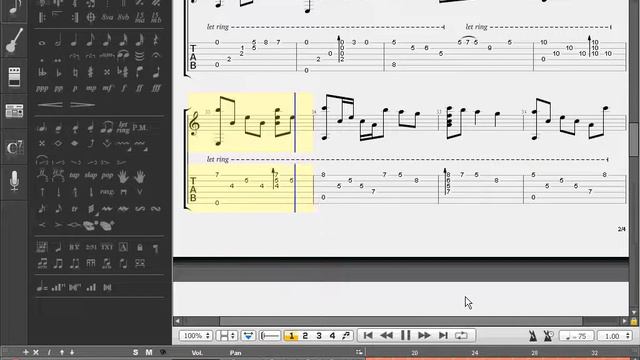Open the Lyrics microphone panel tab
The image size is (640, 360).
click(14, 181)
